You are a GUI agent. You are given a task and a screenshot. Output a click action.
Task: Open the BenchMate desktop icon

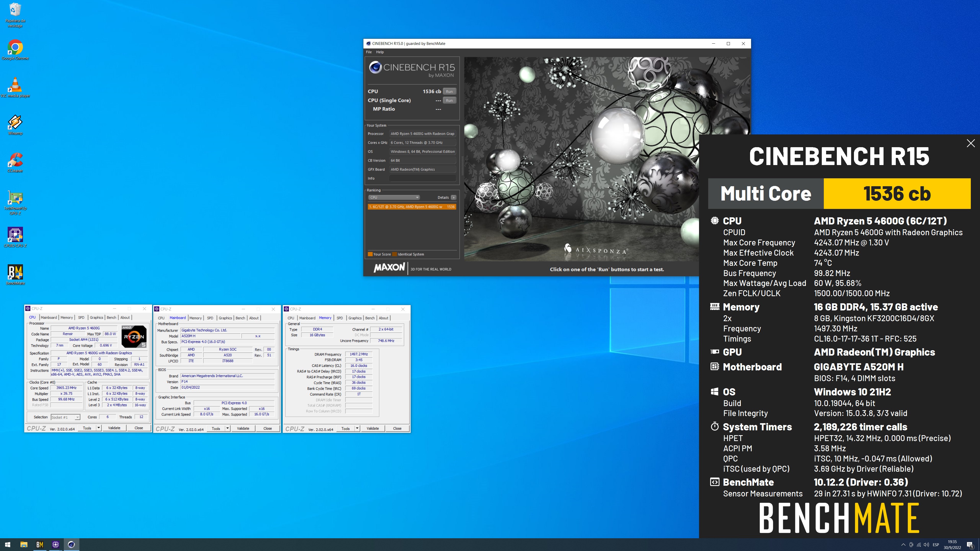15,274
